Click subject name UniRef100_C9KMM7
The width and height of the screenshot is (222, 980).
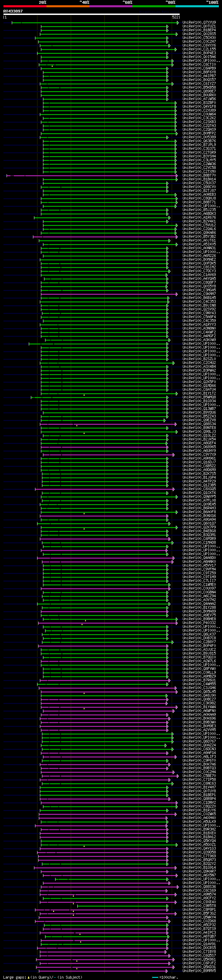pos(199,294)
